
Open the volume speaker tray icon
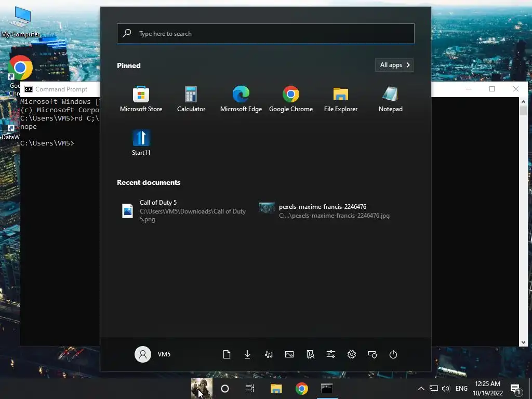point(446,389)
